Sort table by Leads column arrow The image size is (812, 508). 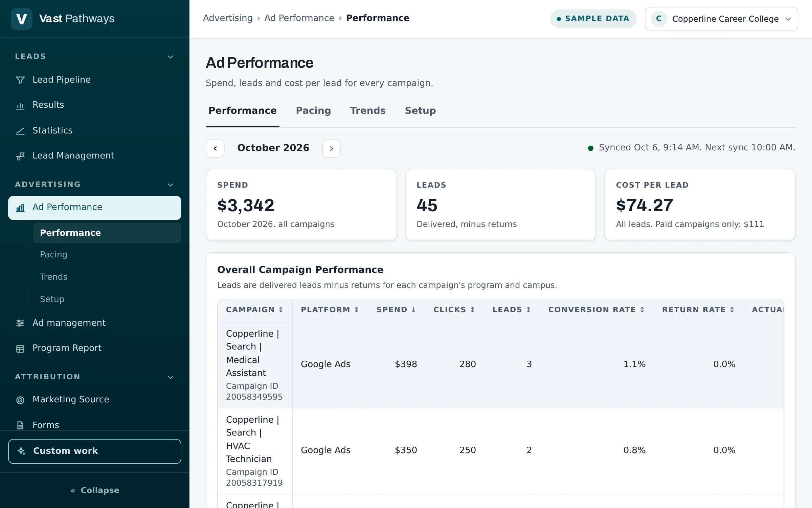coord(528,310)
